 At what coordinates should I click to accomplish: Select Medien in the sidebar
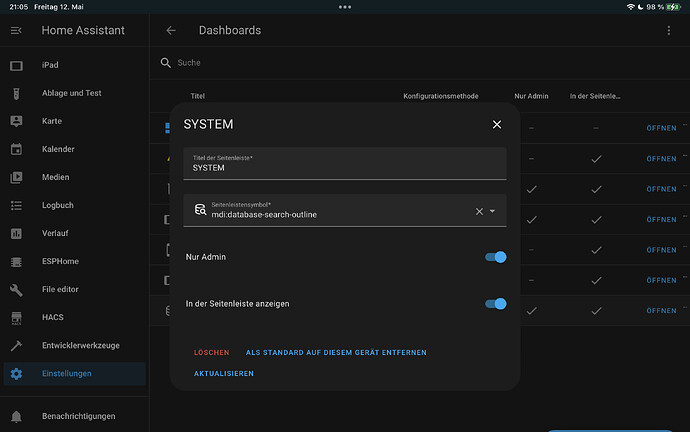[75, 177]
